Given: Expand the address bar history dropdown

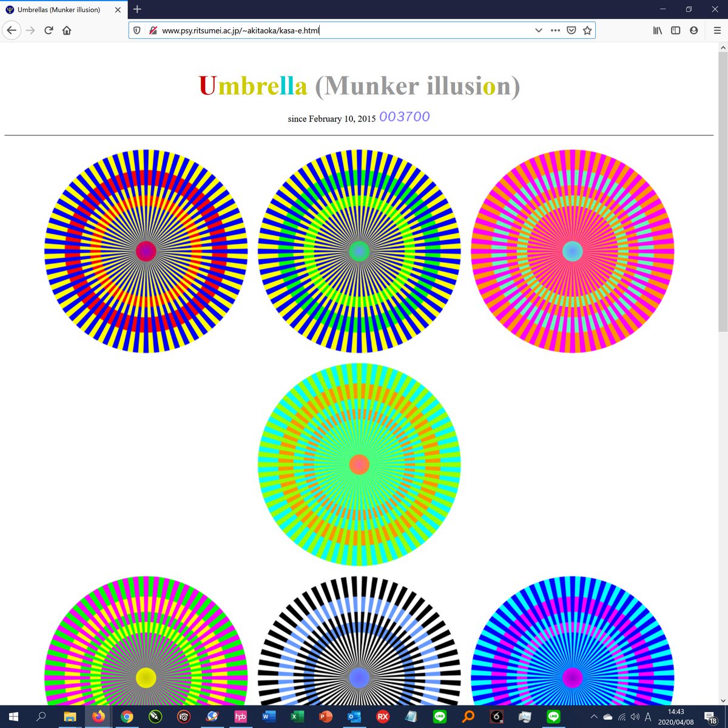Looking at the screenshot, I should coord(538,30).
